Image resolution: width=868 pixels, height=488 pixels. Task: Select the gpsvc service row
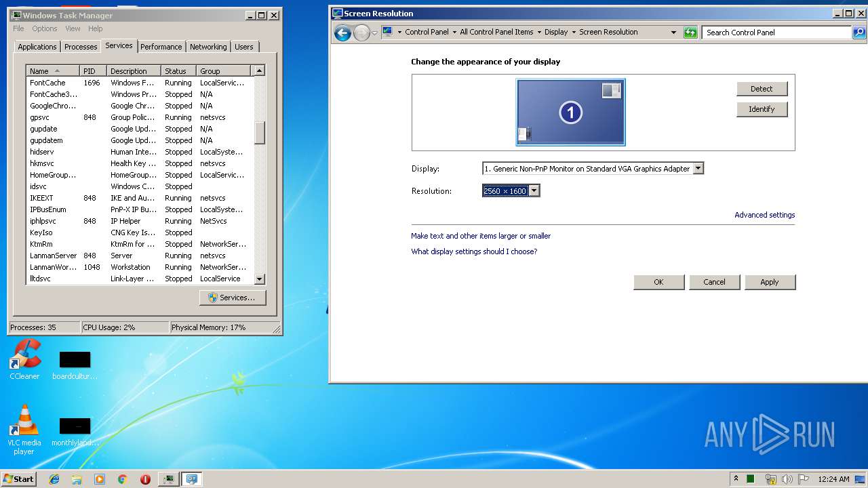140,117
